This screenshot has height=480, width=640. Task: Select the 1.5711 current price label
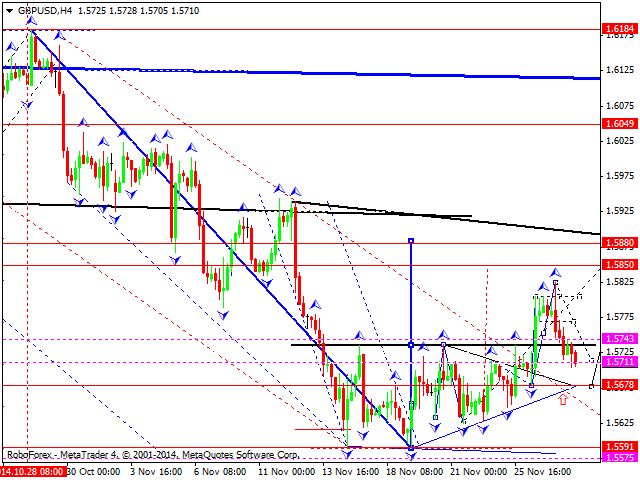tap(620, 362)
